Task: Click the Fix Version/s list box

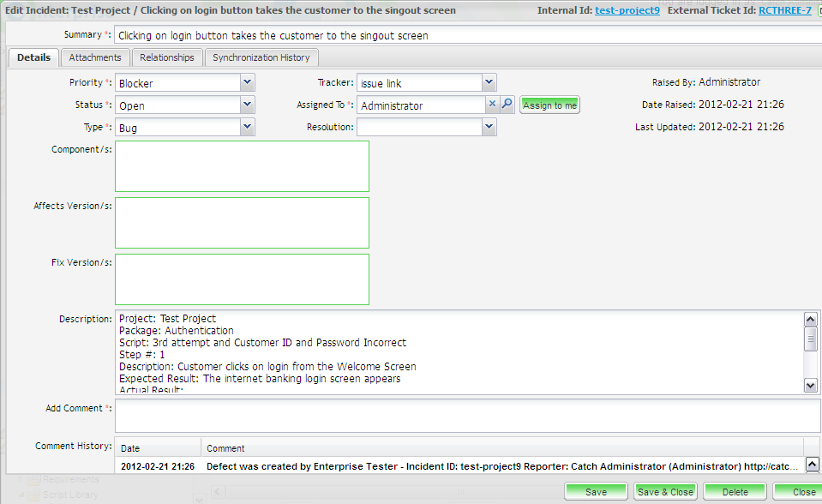Action: tap(242, 279)
